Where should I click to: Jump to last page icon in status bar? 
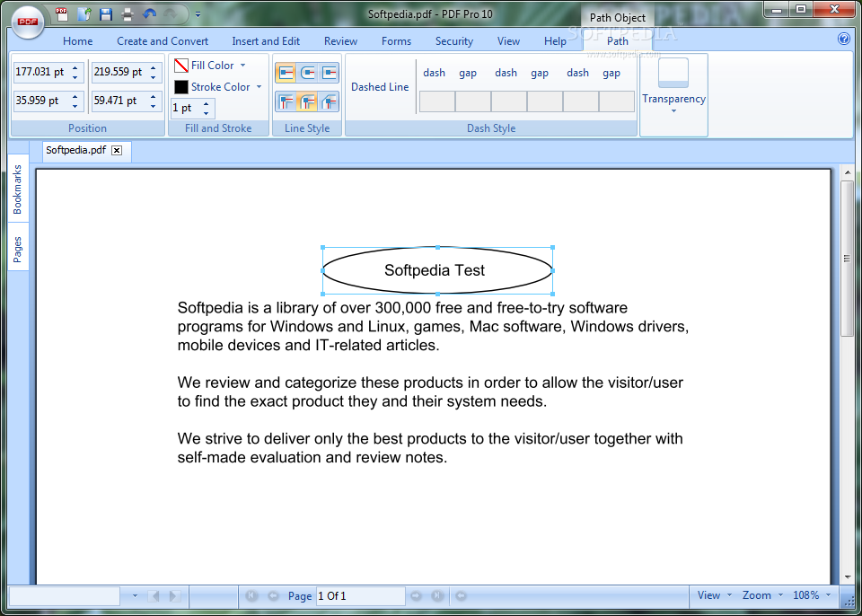[x=437, y=595]
